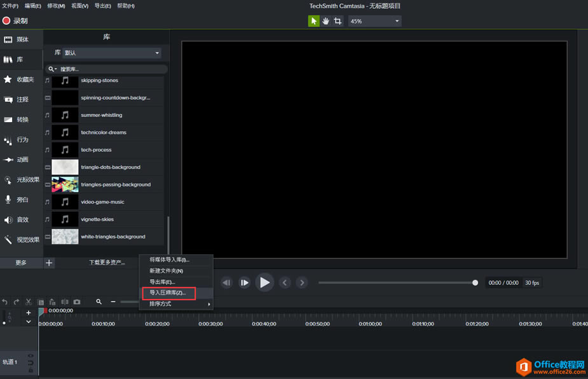Open the 媒体 media bin tab
588x379 pixels.
[x=22, y=39]
